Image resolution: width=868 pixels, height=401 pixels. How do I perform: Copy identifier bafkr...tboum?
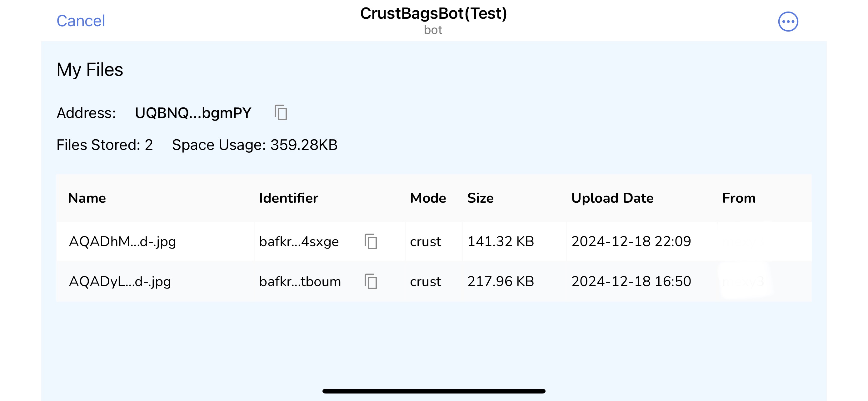click(371, 281)
